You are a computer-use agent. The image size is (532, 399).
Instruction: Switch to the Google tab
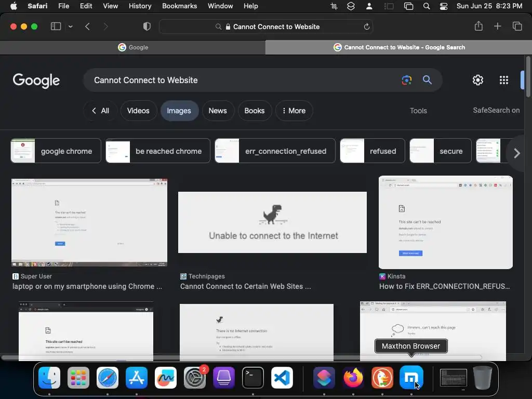coord(132,47)
